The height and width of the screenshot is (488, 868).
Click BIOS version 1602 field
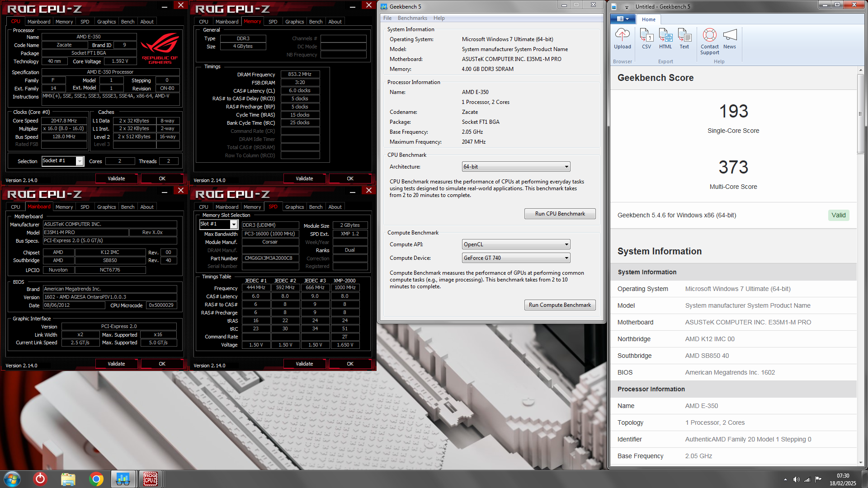110,297
